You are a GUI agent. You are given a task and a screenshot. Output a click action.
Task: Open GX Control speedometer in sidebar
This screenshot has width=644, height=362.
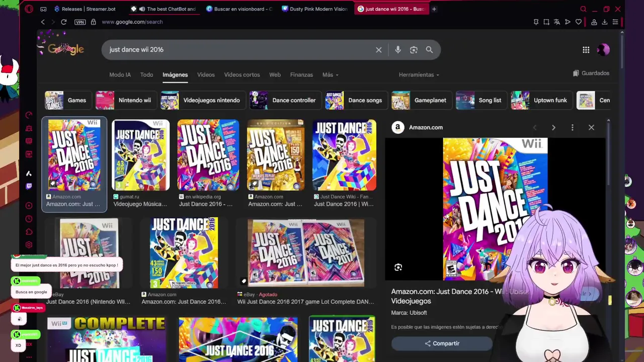coord(29,115)
